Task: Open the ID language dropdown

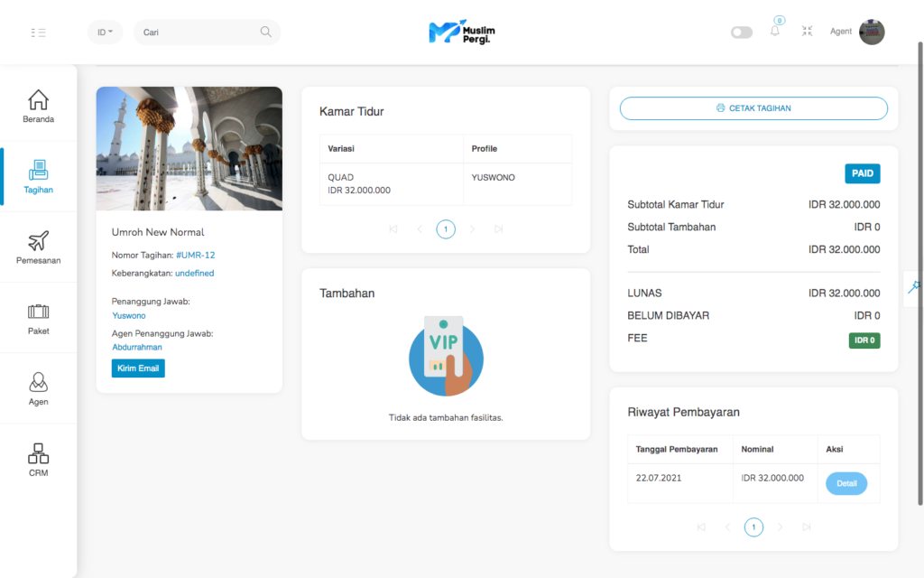Action: (105, 33)
